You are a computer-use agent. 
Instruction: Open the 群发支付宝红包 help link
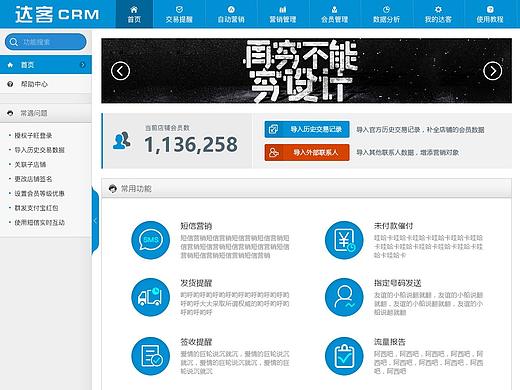(36, 208)
